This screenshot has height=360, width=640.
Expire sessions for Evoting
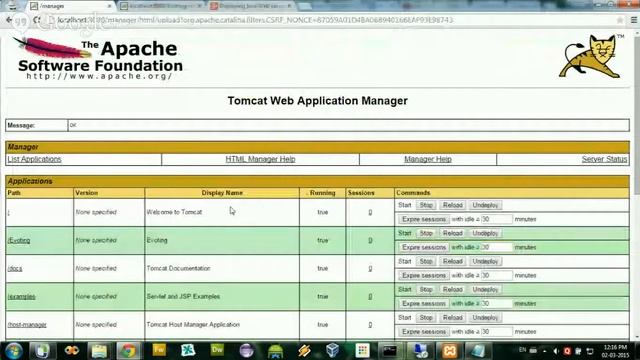point(424,247)
